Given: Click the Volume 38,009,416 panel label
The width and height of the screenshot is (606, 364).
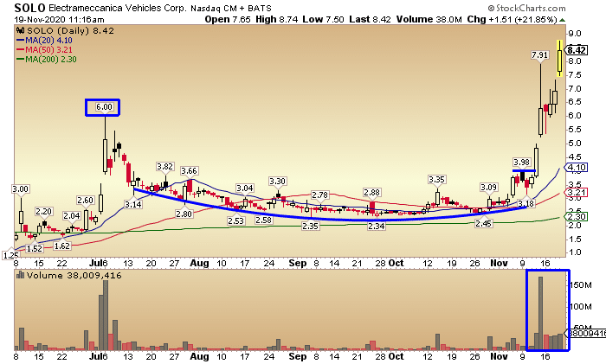Looking at the screenshot, I should (74, 275).
